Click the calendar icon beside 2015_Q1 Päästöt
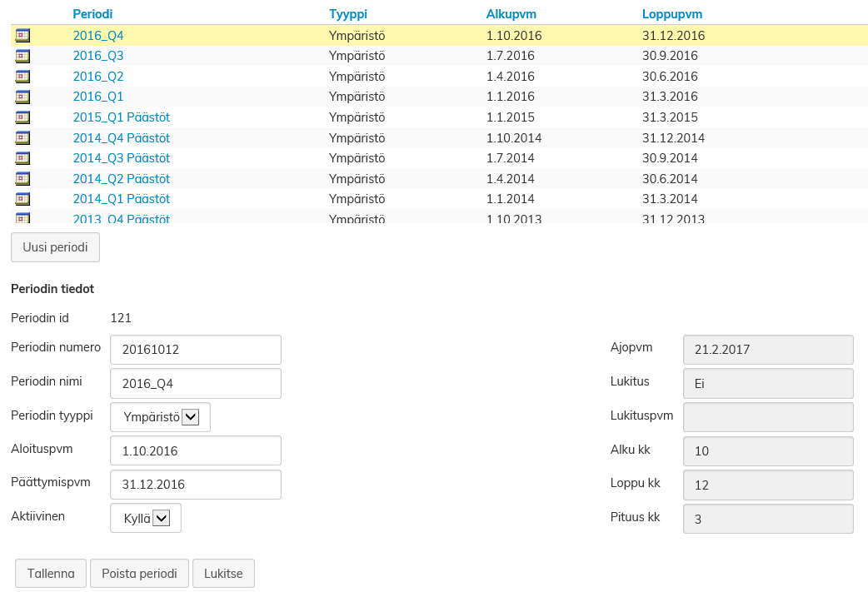The height and width of the screenshot is (592, 868). pyautogui.click(x=22, y=117)
